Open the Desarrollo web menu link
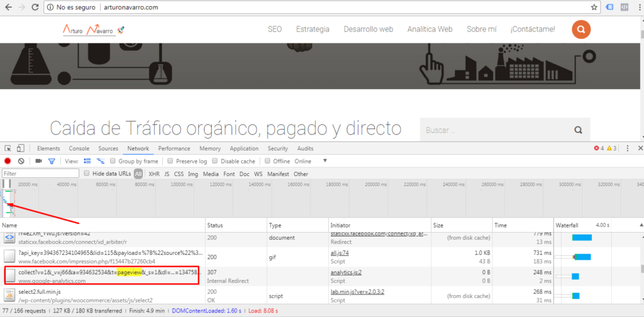This screenshot has width=644, height=317. tap(369, 29)
